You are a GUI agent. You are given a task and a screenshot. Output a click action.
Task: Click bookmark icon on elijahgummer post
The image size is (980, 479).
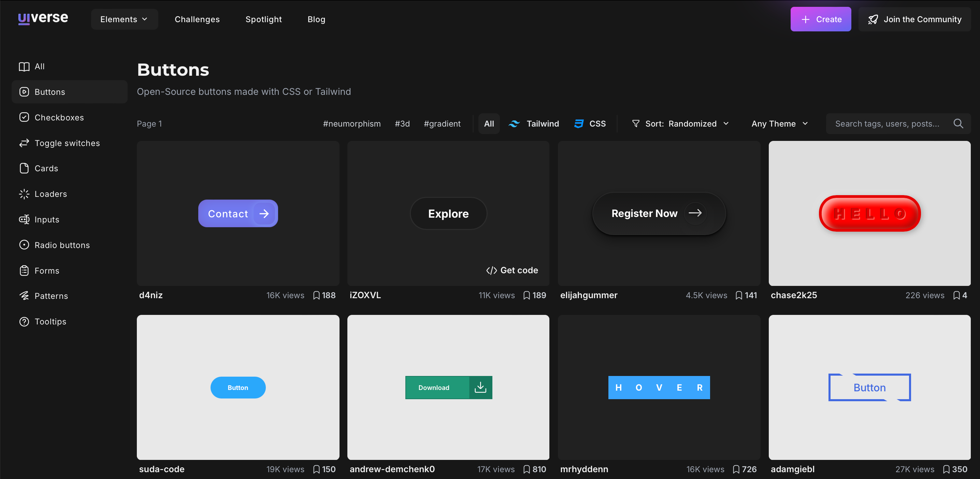(x=739, y=295)
